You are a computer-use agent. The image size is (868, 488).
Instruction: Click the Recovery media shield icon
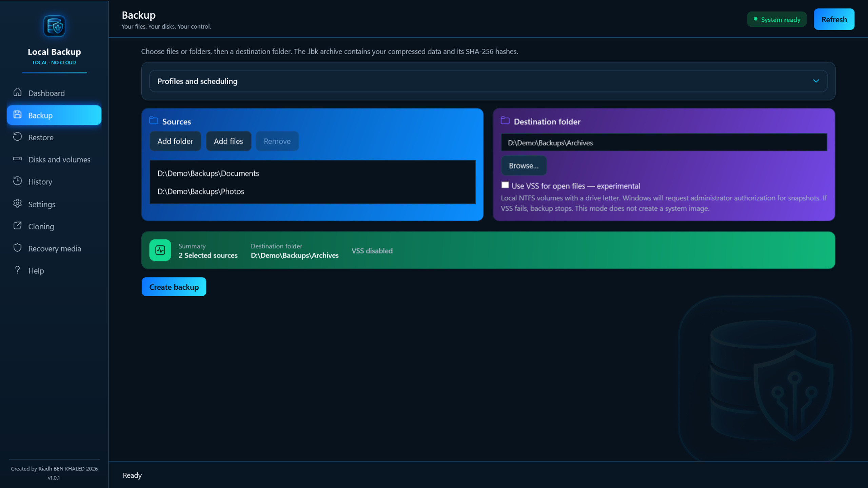pyautogui.click(x=17, y=248)
